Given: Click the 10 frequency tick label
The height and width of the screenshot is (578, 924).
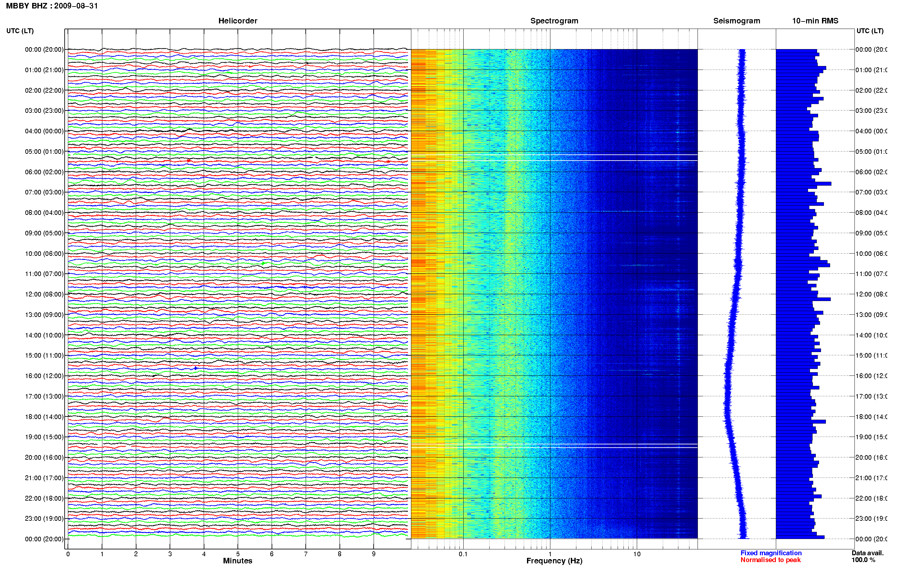Looking at the screenshot, I should point(637,554).
